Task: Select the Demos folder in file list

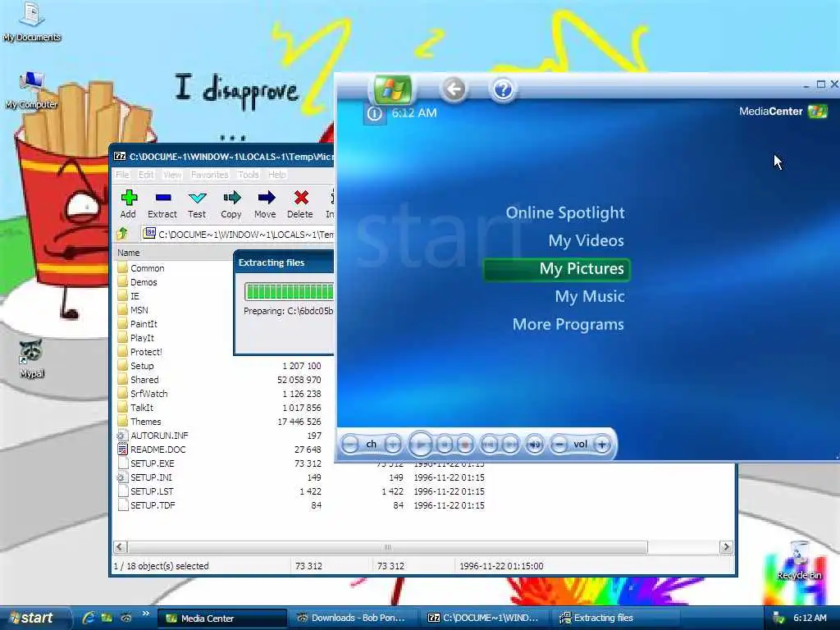Action: pyautogui.click(x=138, y=282)
